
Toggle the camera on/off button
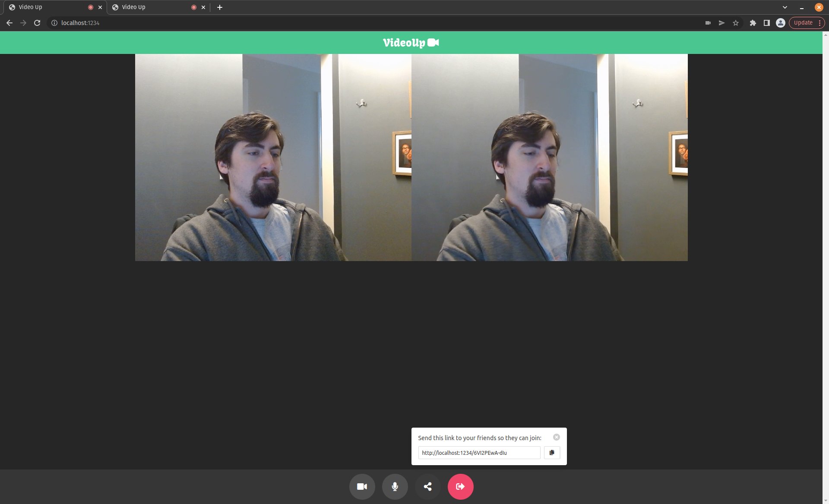(x=362, y=486)
